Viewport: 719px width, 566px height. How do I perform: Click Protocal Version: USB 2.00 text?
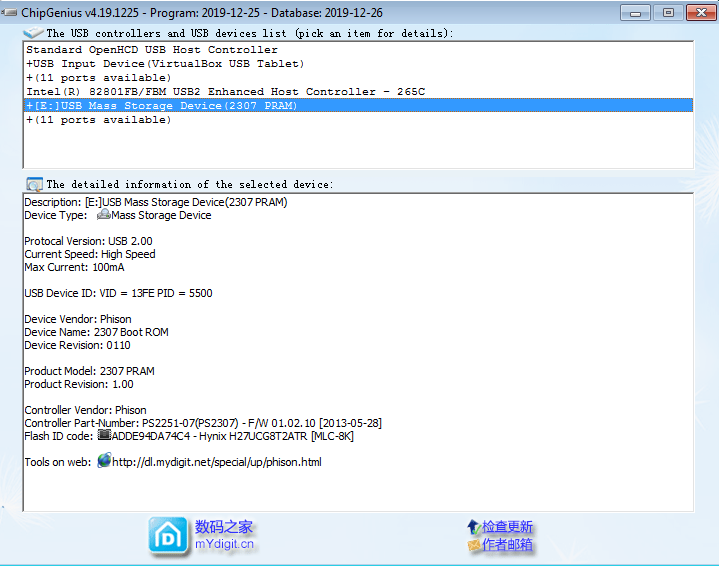point(88,241)
